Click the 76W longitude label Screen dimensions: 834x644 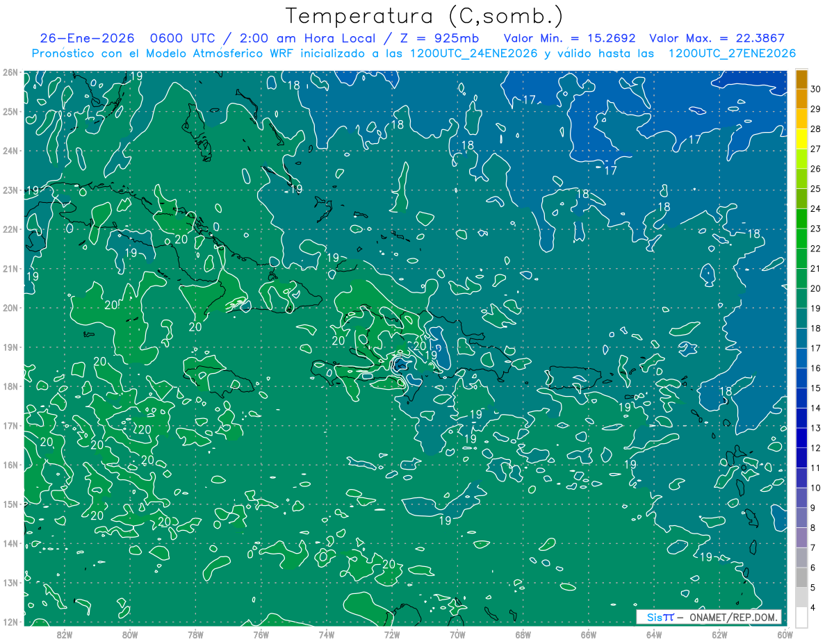click(x=261, y=634)
